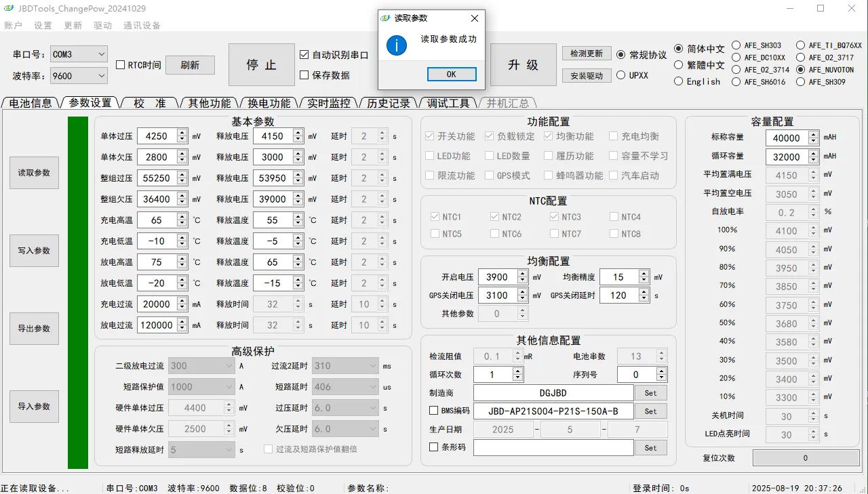Open the 设置 menu
The width and height of the screenshot is (868, 494).
(x=43, y=26)
